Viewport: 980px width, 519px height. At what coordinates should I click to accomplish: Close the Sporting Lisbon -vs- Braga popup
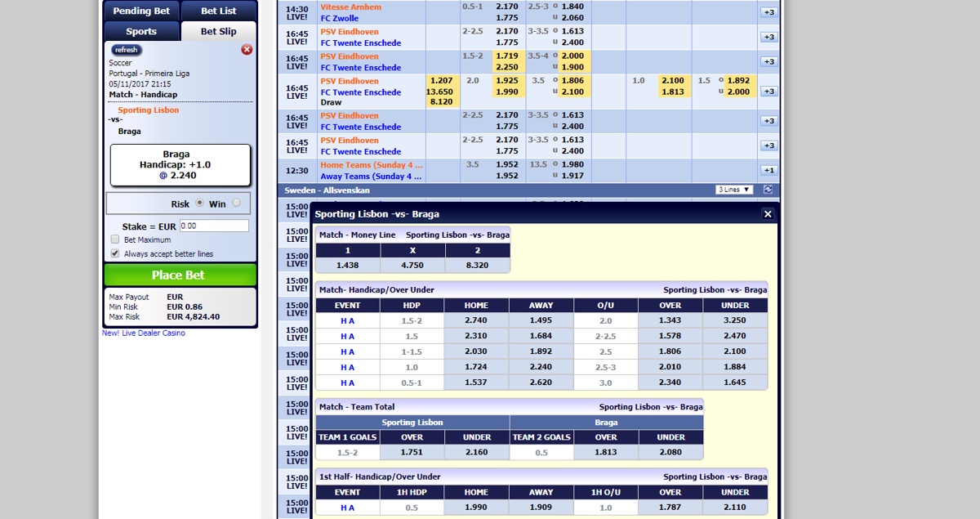point(768,214)
